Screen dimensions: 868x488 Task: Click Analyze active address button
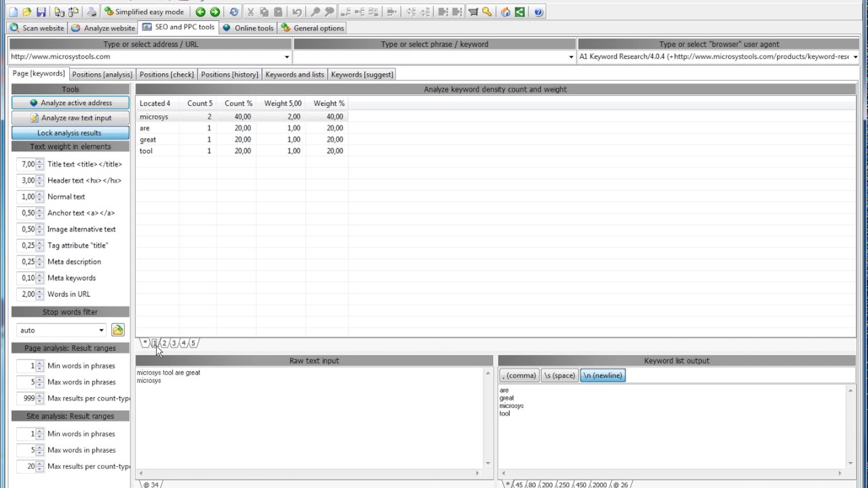pos(71,103)
